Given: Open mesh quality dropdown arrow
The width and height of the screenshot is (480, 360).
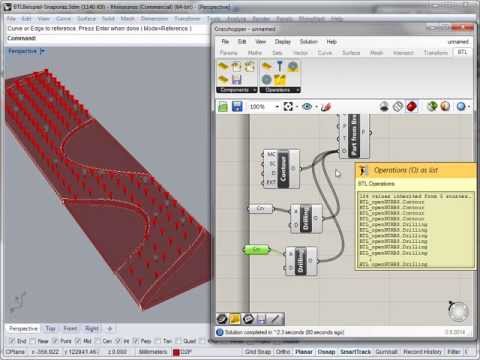Looking at the screenshot, I should (469, 107).
